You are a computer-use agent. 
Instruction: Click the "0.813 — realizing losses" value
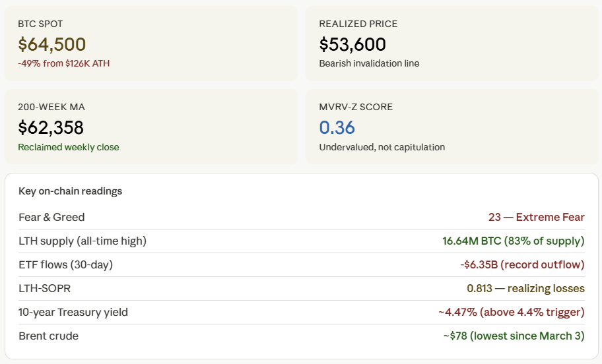click(525, 288)
